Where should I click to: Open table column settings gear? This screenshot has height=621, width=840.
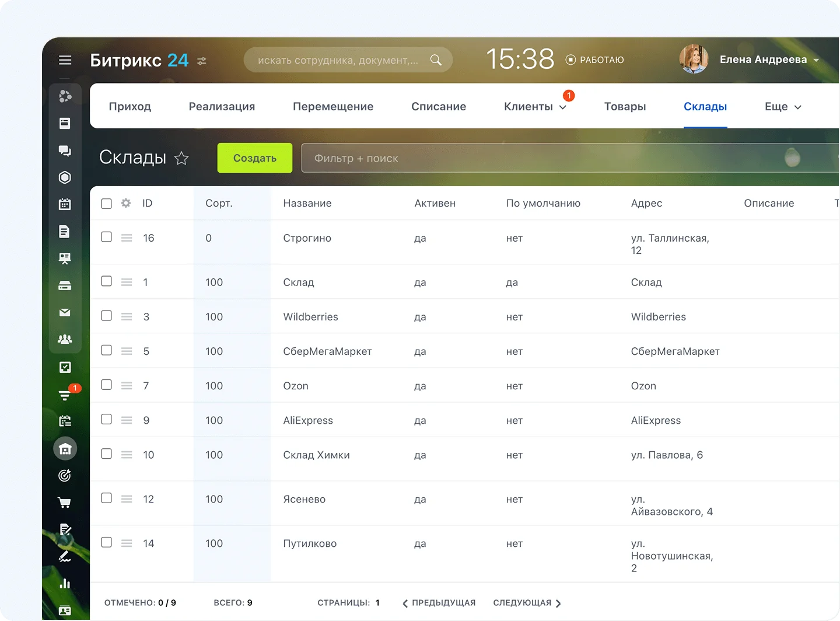(126, 203)
